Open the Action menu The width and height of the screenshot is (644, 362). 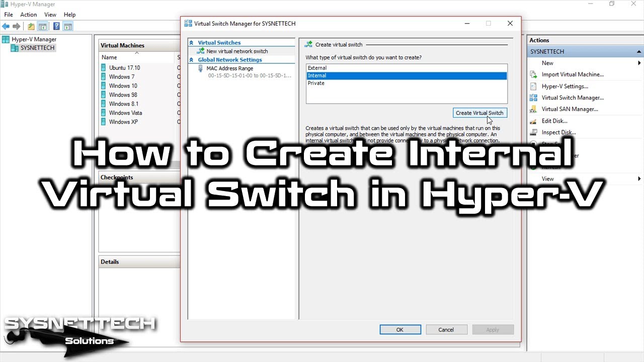[28, 15]
